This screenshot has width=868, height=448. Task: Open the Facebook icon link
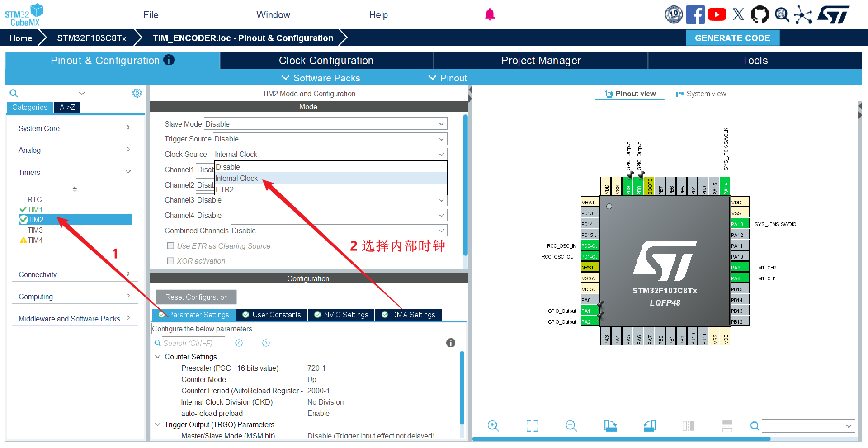click(x=695, y=14)
